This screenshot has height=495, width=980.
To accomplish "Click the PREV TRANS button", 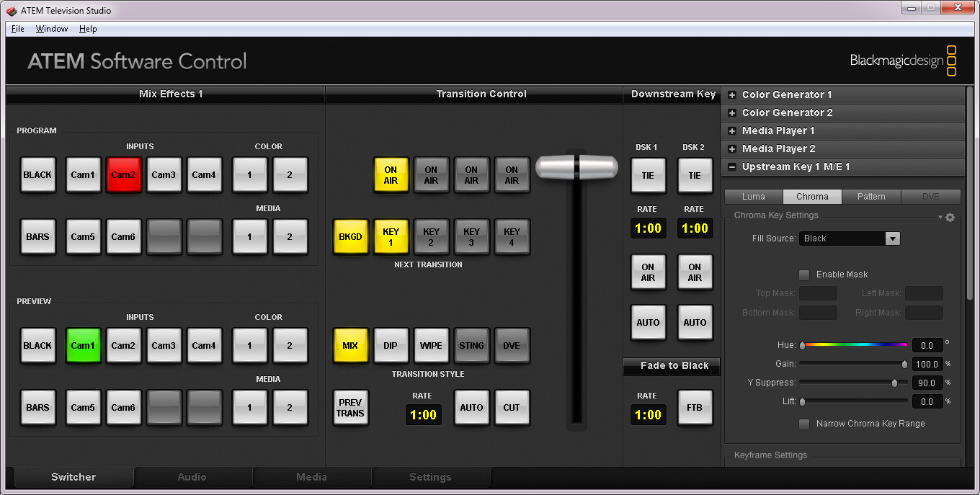I will [350, 408].
